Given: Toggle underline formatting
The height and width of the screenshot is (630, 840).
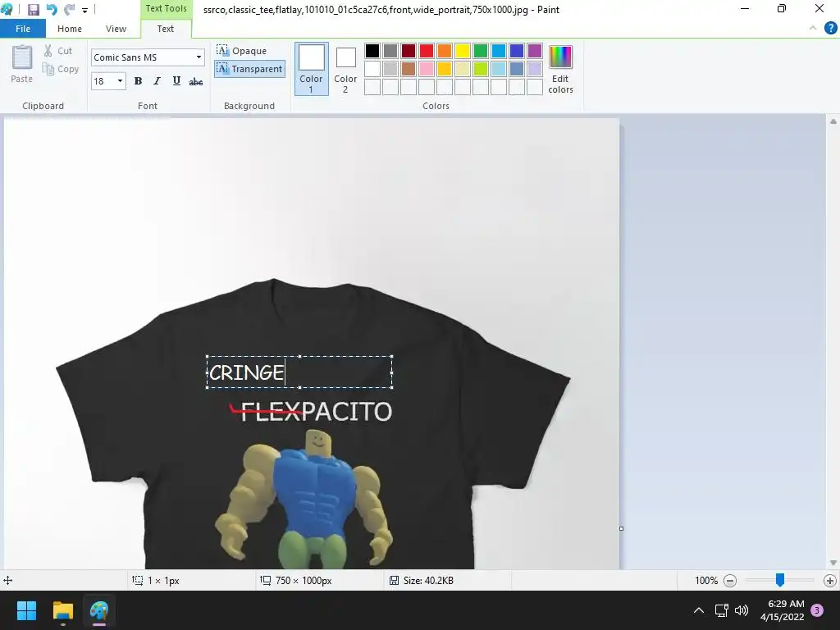Looking at the screenshot, I should [x=176, y=81].
